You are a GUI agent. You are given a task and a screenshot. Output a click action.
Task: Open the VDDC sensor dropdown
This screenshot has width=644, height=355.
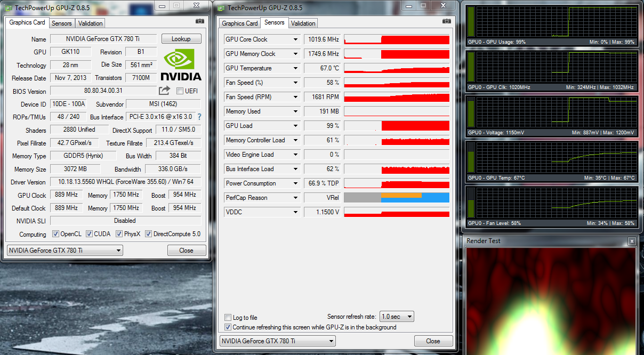point(295,212)
